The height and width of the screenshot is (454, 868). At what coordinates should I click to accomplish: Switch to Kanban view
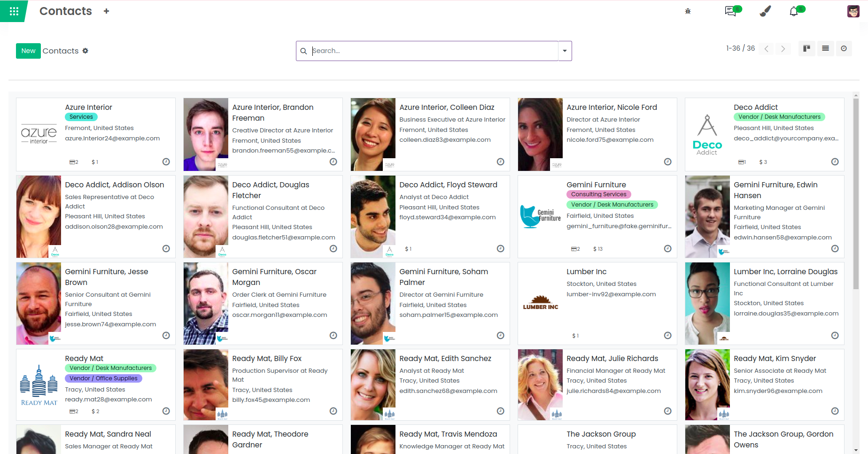tap(807, 48)
